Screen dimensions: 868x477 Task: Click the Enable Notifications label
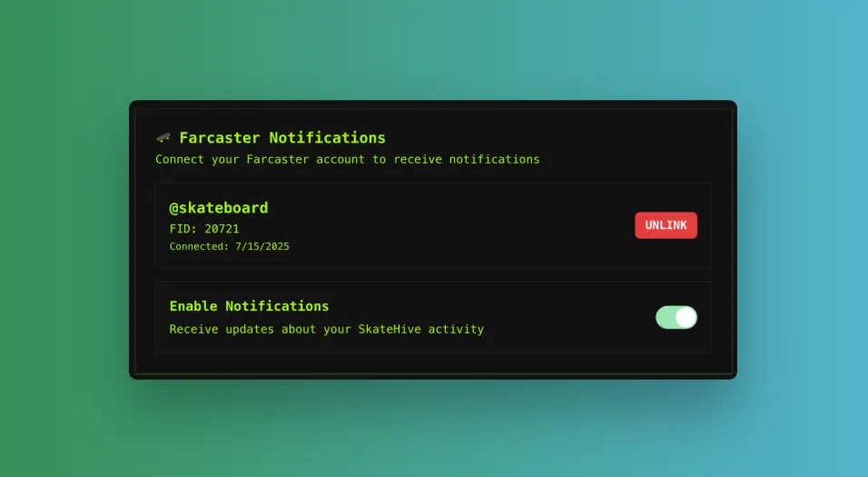tap(249, 306)
